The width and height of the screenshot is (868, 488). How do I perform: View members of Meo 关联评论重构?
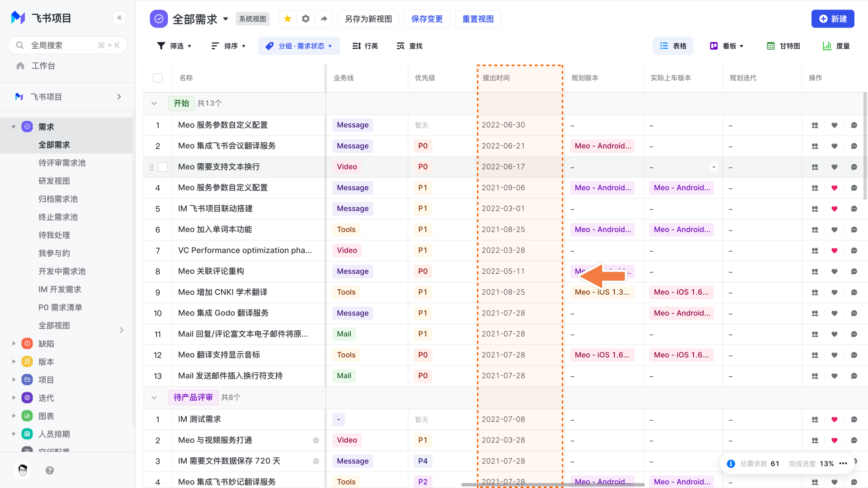pyautogui.click(x=815, y=272)
